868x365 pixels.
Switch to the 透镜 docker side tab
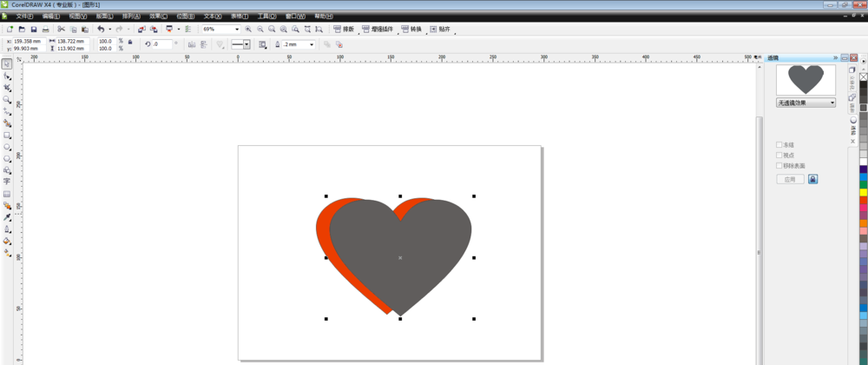[853, 128]
